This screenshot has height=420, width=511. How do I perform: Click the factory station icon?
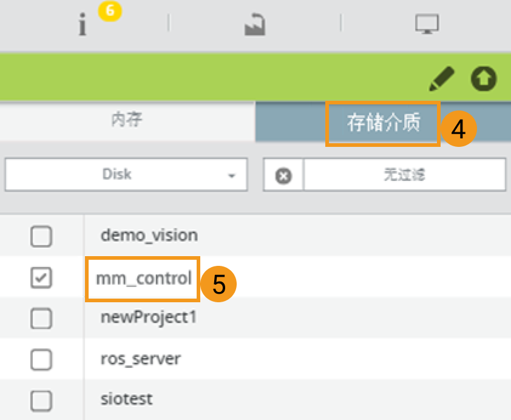click(x=254, y=25)
